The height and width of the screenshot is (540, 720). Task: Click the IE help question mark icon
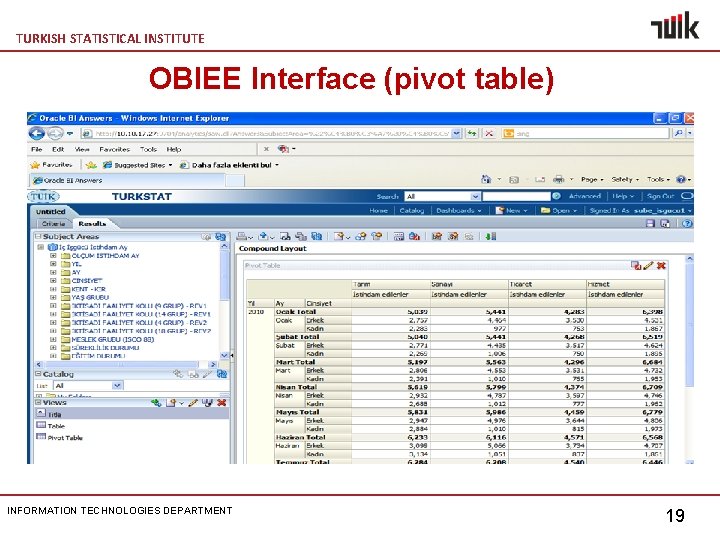pyautogui.click(x=681, y=180)
